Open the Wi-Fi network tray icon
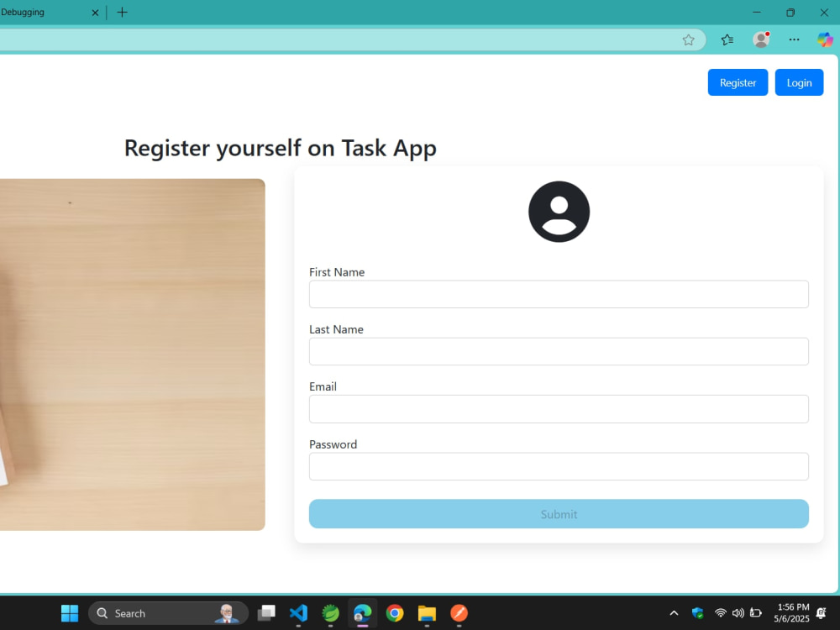840x630 pixels. click(x=721, y=613)
